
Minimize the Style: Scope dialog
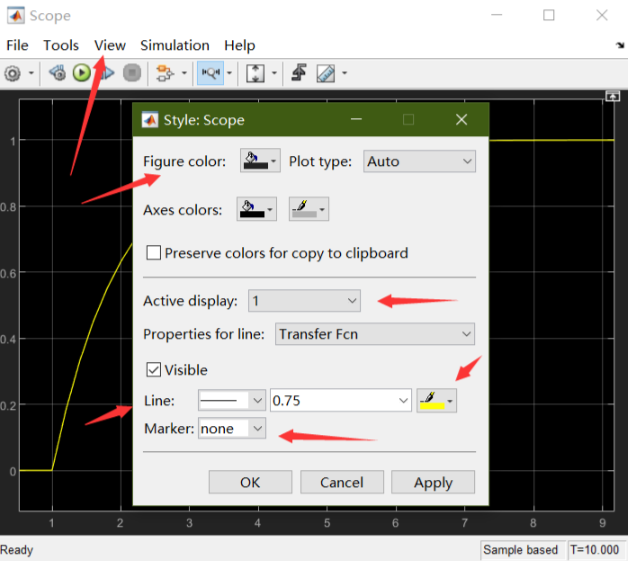(356, 119)
